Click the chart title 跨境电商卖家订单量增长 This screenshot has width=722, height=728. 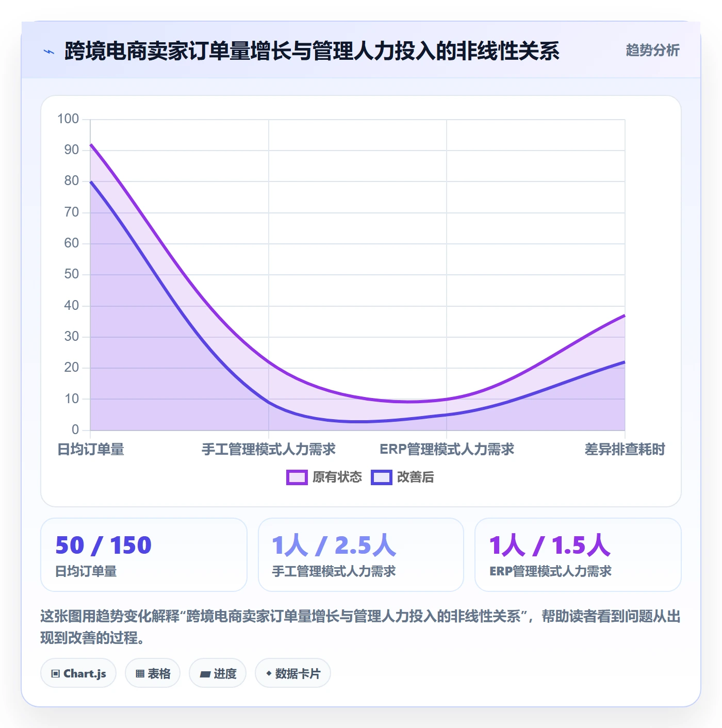(x=312, y=51)
